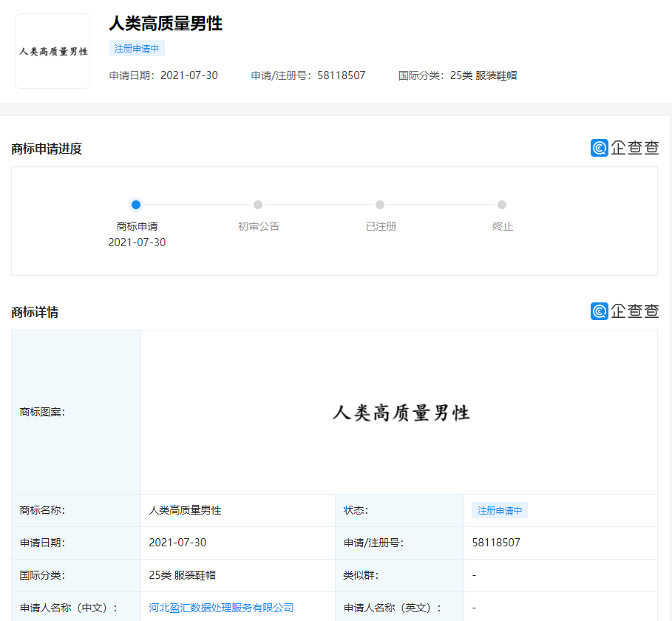Click the bold page title 人类高质量男性

(x=166, y=24)
